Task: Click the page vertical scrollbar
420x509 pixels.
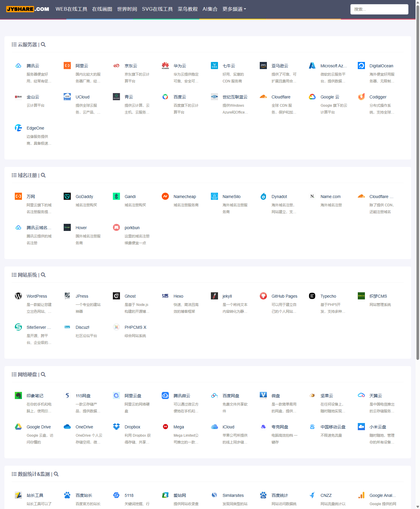Action: (418, 178)
